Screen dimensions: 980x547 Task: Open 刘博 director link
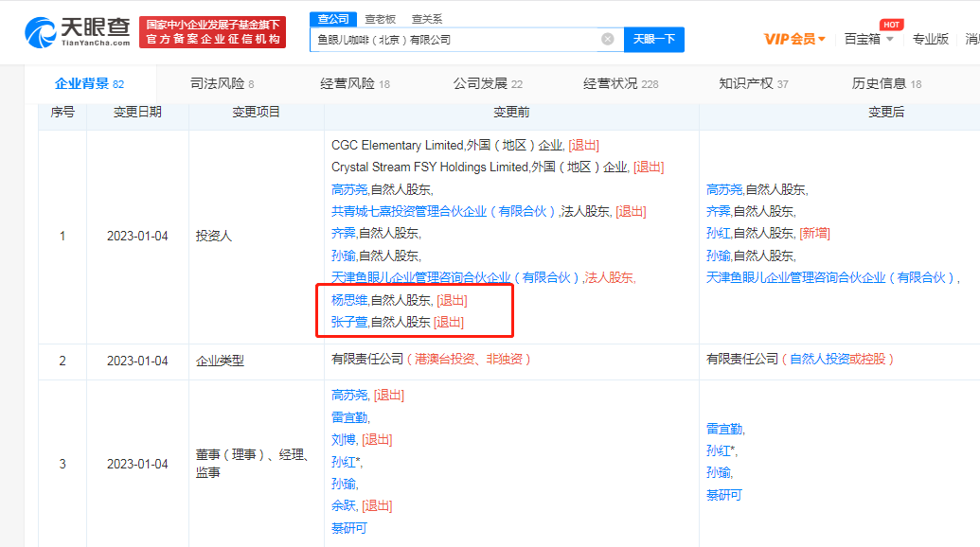pos(343,440)
